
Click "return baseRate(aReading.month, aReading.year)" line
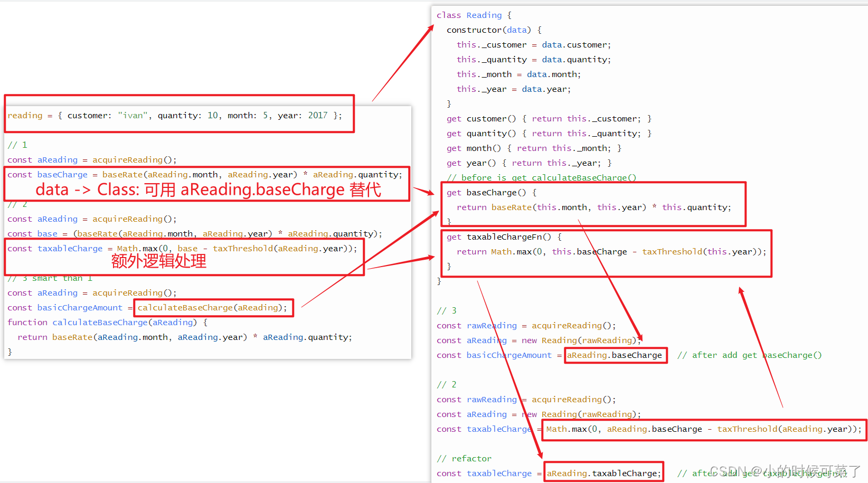[x=185, y=337]
